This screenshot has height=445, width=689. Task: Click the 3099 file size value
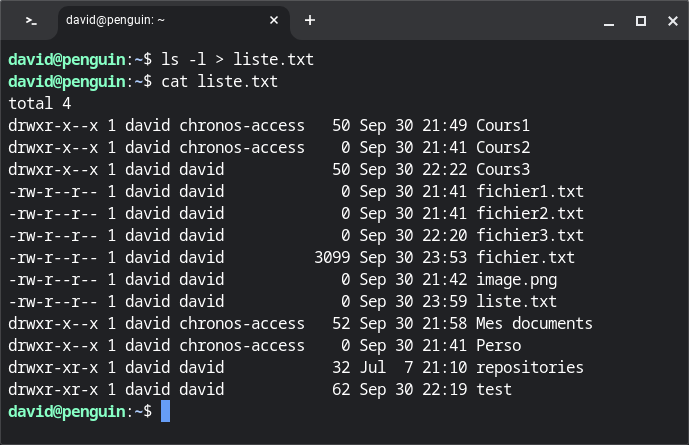[x=331, y=257]
